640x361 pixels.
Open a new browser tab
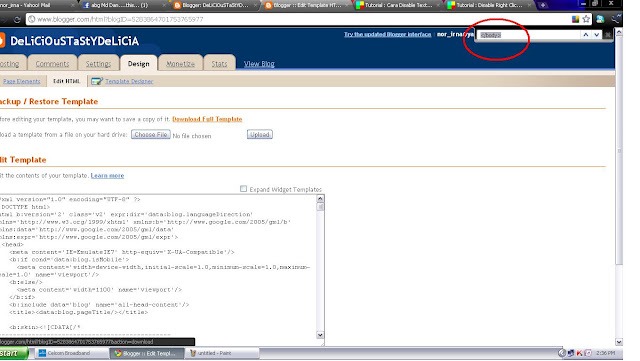(x=543, y=5)
